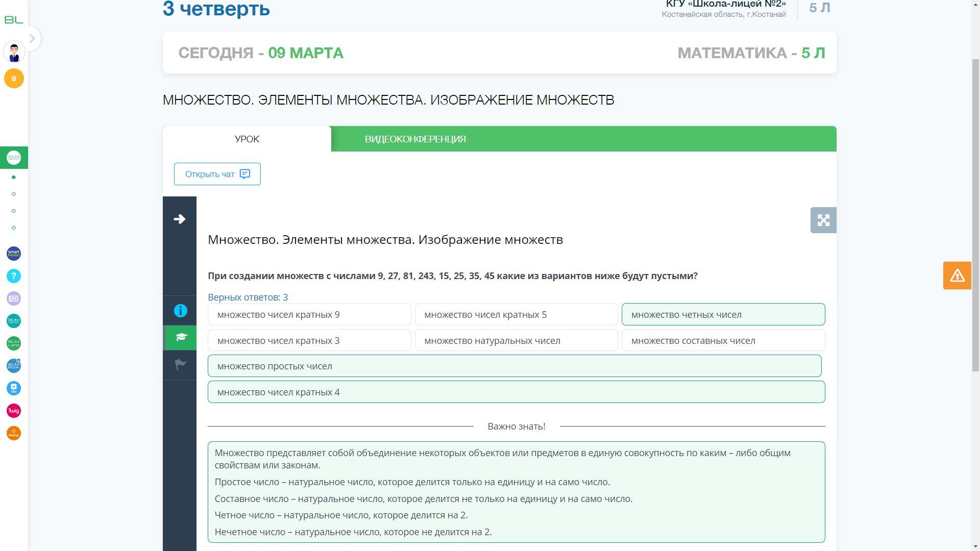This screenshot has width=980, height=551.
Task: Click the Открыть чат button
Action: pos(217,174)
